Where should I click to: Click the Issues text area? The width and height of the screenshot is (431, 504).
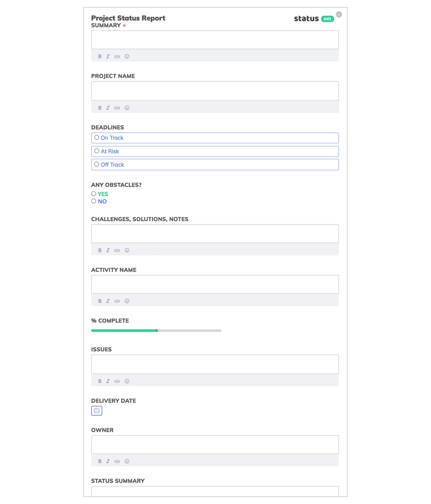tap(215, 364)
